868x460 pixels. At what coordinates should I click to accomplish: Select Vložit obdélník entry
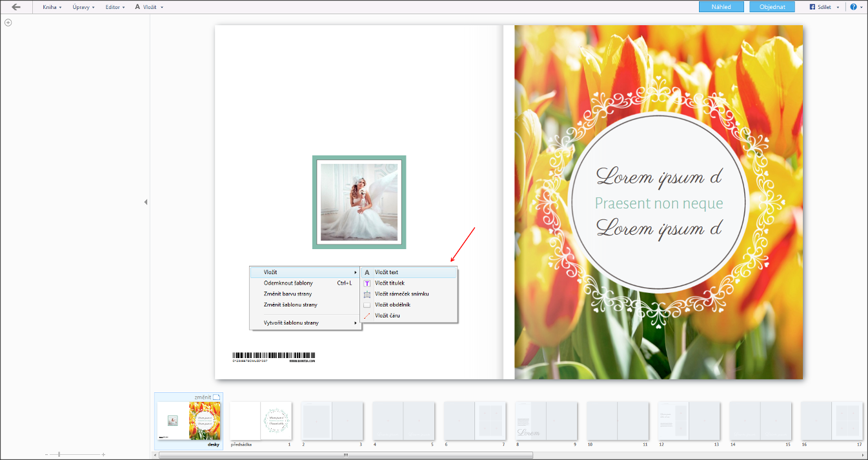pyautogui.click(x=409, y=305)
